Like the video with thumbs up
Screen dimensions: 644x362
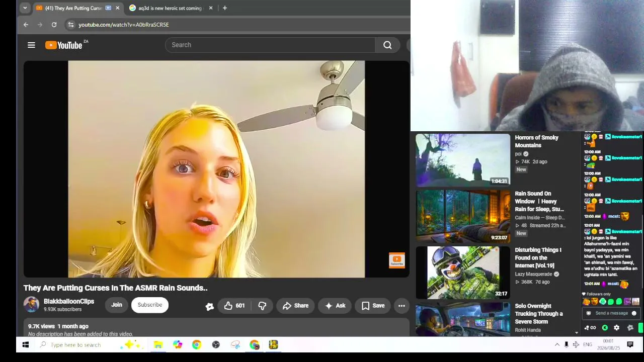pyautogui.click(x=234, y=306)
